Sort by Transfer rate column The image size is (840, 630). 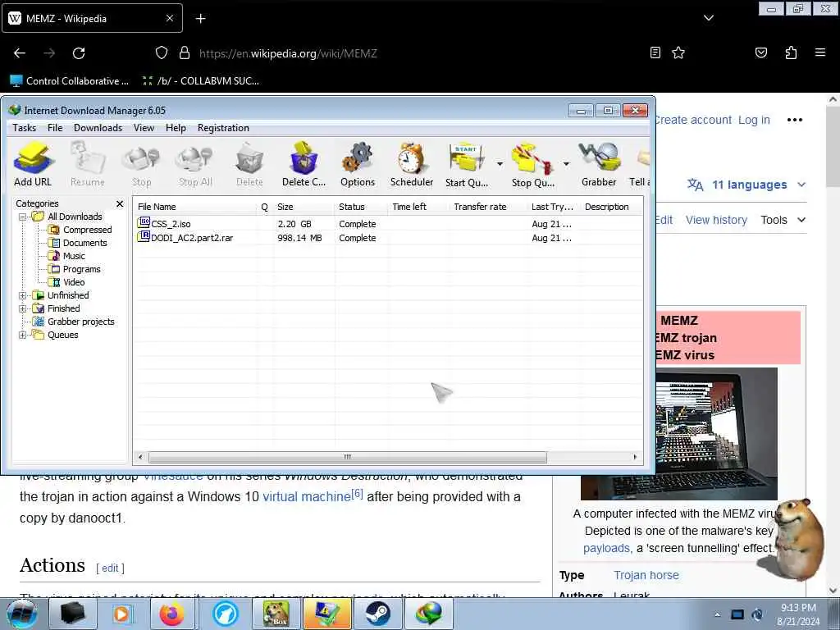click(488, 207)
